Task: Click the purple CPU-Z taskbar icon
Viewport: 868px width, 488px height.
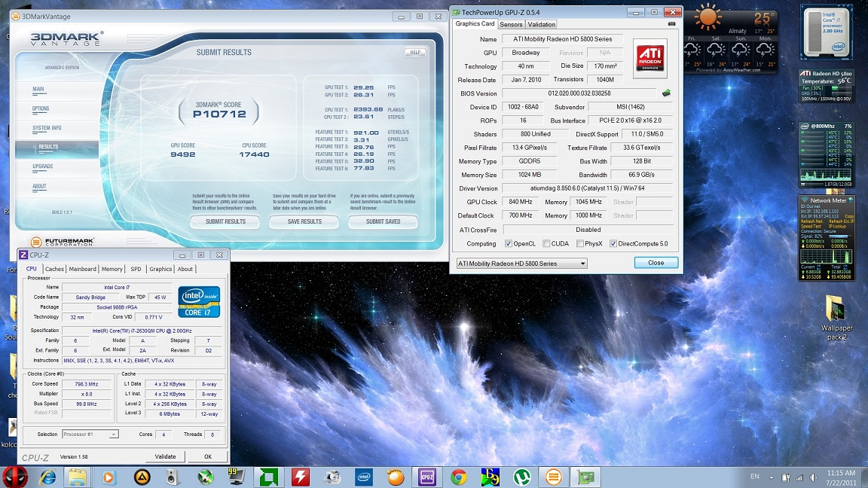Action: click(426, 477)
